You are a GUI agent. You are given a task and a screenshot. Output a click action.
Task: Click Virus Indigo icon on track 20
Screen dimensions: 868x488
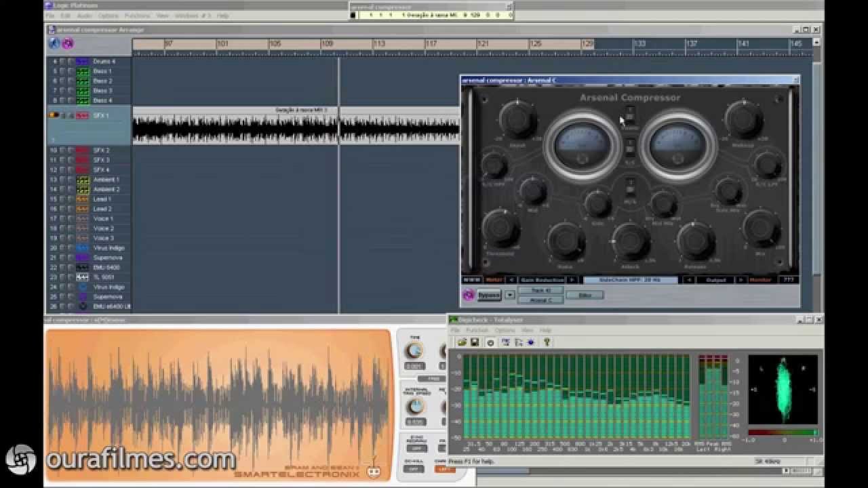tap(83, 248)
